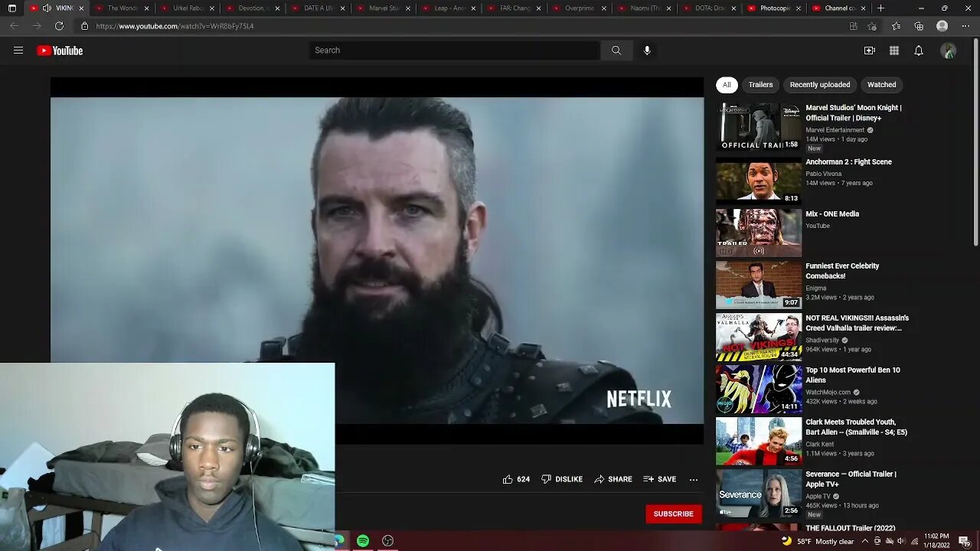Switch to the Channel content tab
The width and height of the screenshot is (980, 551).
pos(838,8)
